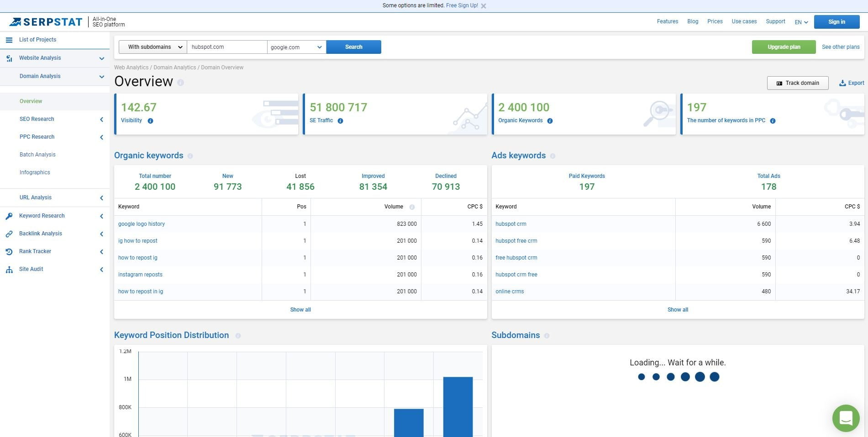Expand the SEO Research submenu
This screenshot has width=868, height=437.
coord(101,120)
